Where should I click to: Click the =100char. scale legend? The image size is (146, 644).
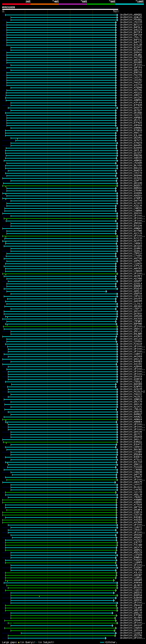108,642
